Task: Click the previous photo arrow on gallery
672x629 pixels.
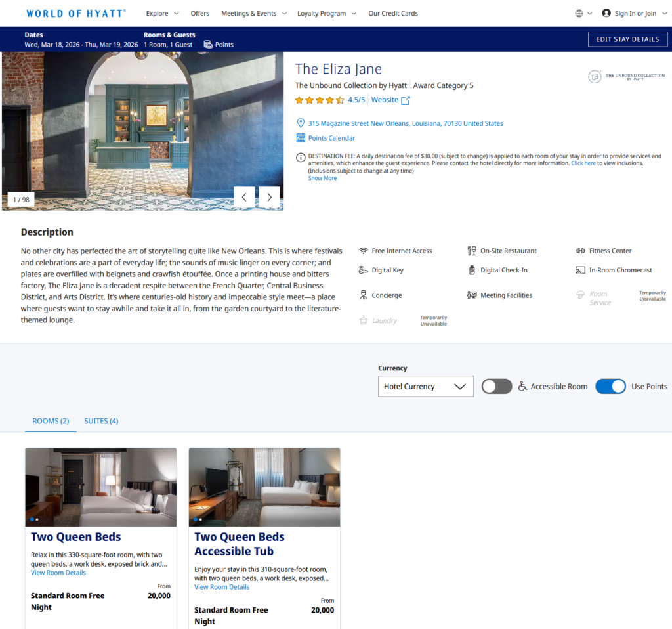Action: click(x=244, y=198)
